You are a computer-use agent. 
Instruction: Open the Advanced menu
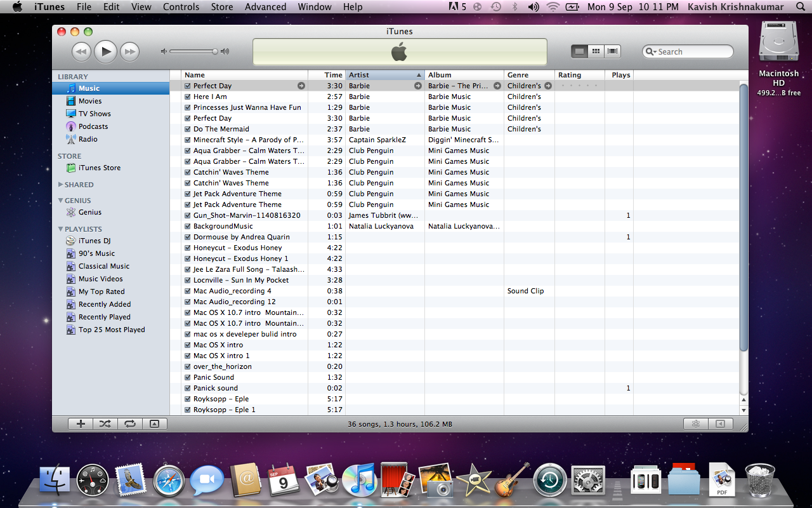pos(265,7)
